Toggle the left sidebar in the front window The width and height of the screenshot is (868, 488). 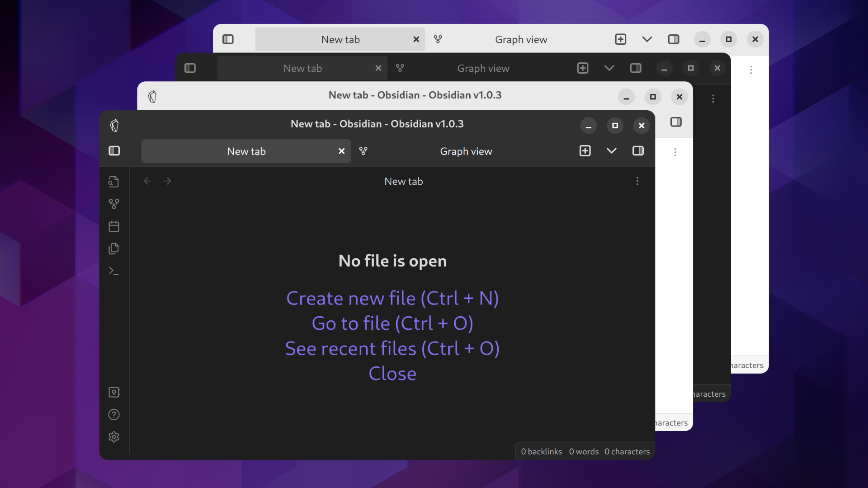pyautogui.click(x=114, y=151)
